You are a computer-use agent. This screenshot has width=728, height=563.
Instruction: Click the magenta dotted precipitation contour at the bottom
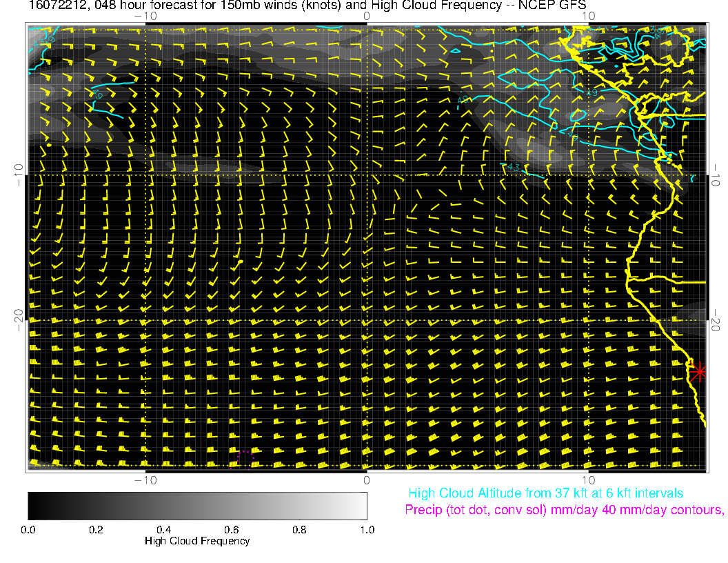point(245,455)
